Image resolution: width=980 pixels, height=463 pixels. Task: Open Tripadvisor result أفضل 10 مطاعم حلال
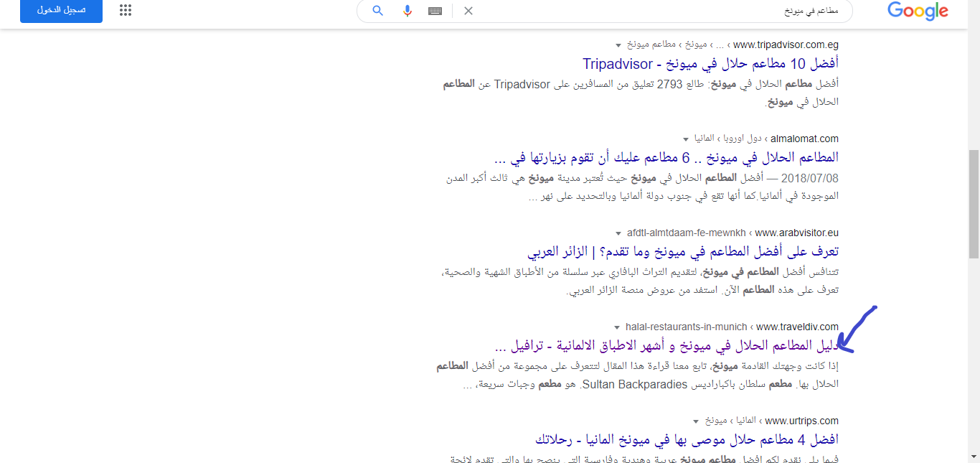[710, 63]
